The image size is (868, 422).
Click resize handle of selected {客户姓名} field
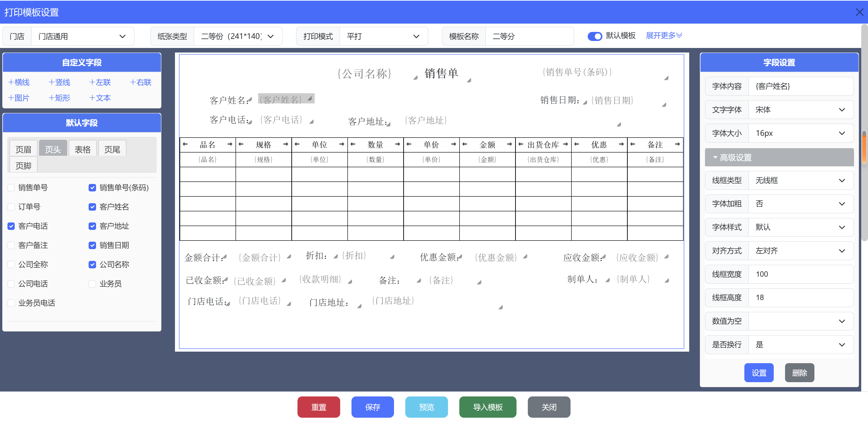click(x=310, y=98)
